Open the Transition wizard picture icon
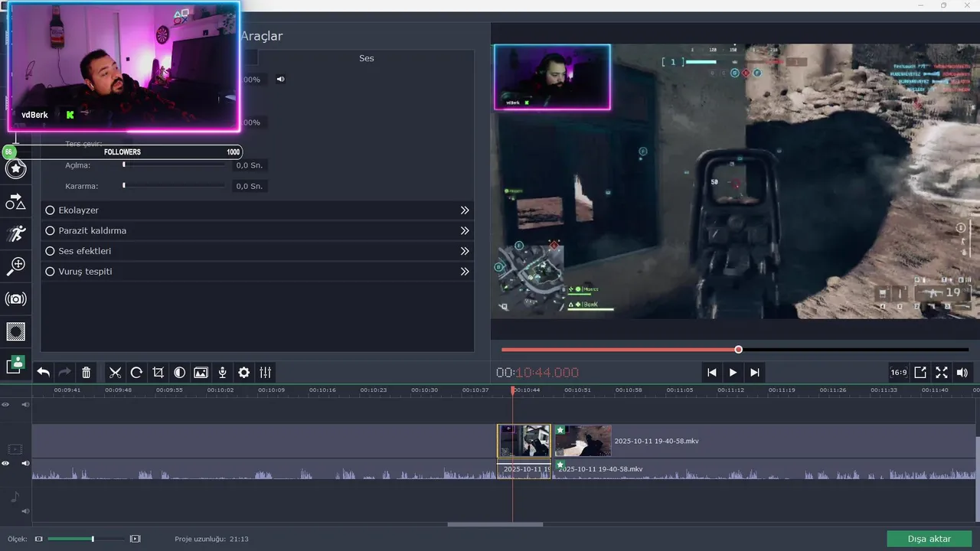The height and width of the screenshot is (551, 980). point(201,373)
